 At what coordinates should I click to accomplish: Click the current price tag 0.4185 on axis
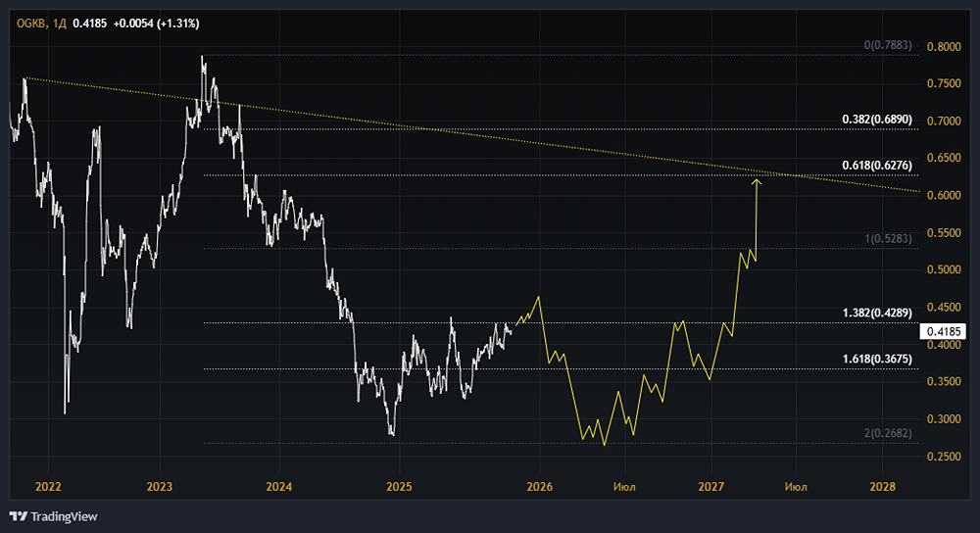(943, 331)
